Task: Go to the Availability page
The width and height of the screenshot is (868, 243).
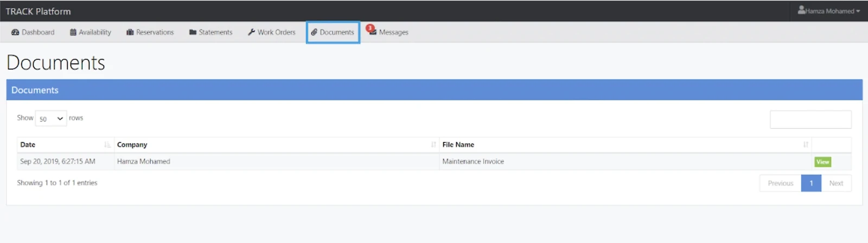Action: (x=91, y=32)
